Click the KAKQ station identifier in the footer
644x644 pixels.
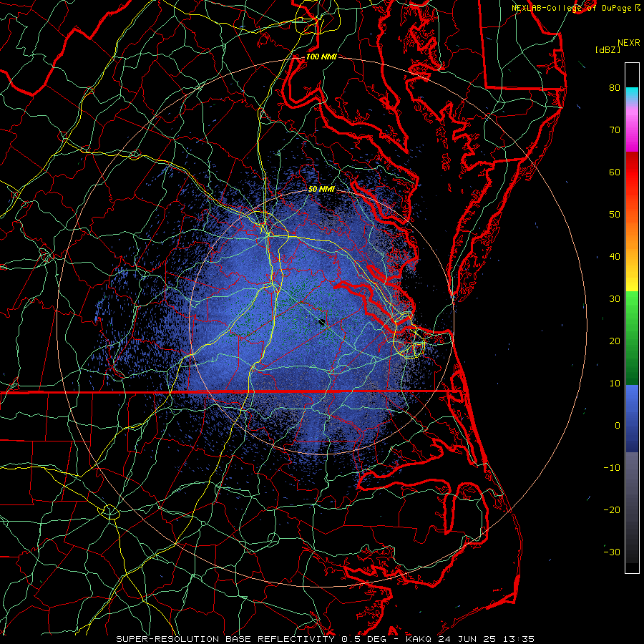[x=419, y=639]
